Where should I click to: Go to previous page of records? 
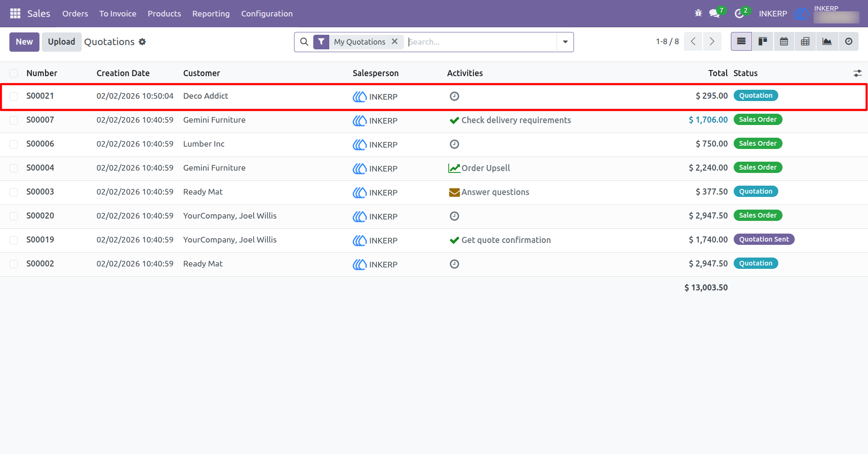pyautogui.click(x=693, y=41)
